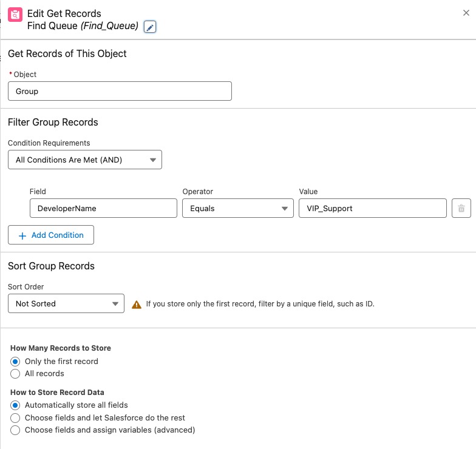Click the DeveloperName field input
The height and width of the screenshot is (449, 476).
(103, 208)
